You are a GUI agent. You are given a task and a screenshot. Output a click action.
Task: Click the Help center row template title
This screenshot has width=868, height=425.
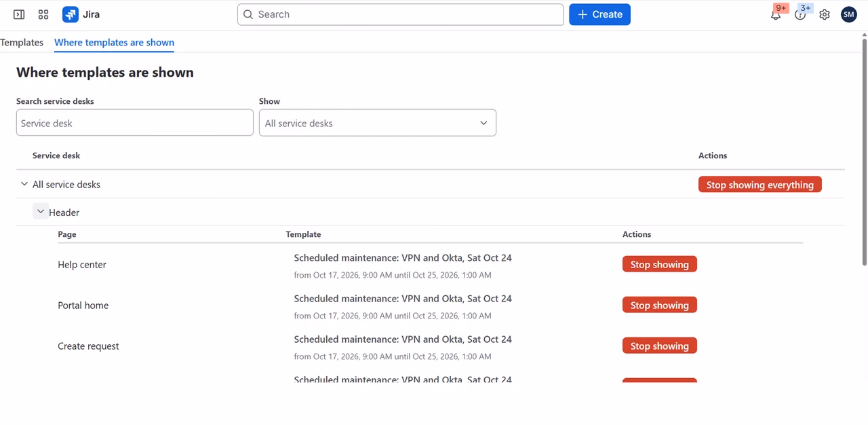pyautogui.click(x=403, y=258)
